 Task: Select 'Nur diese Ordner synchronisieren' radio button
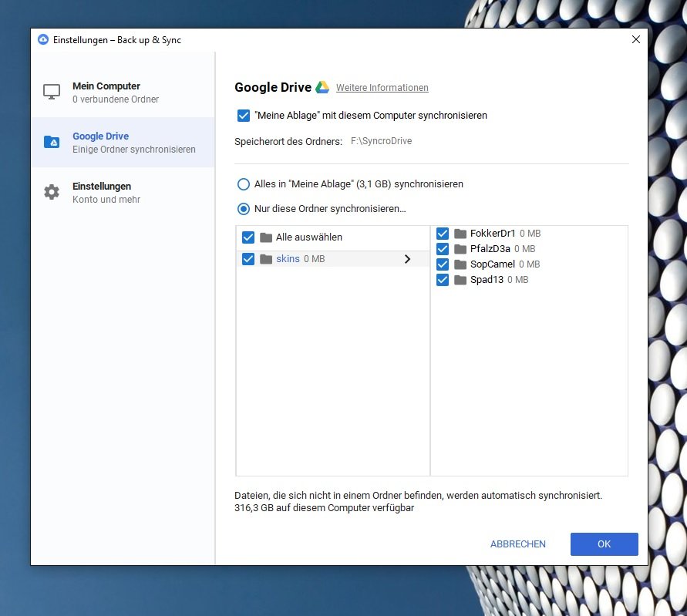click(244, 209)
